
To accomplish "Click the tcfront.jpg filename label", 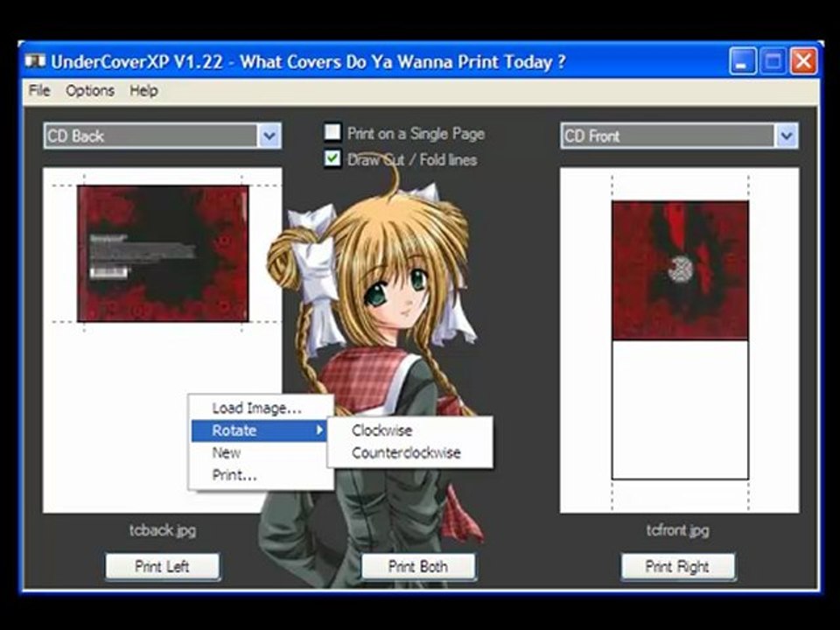I will (677, 530).
